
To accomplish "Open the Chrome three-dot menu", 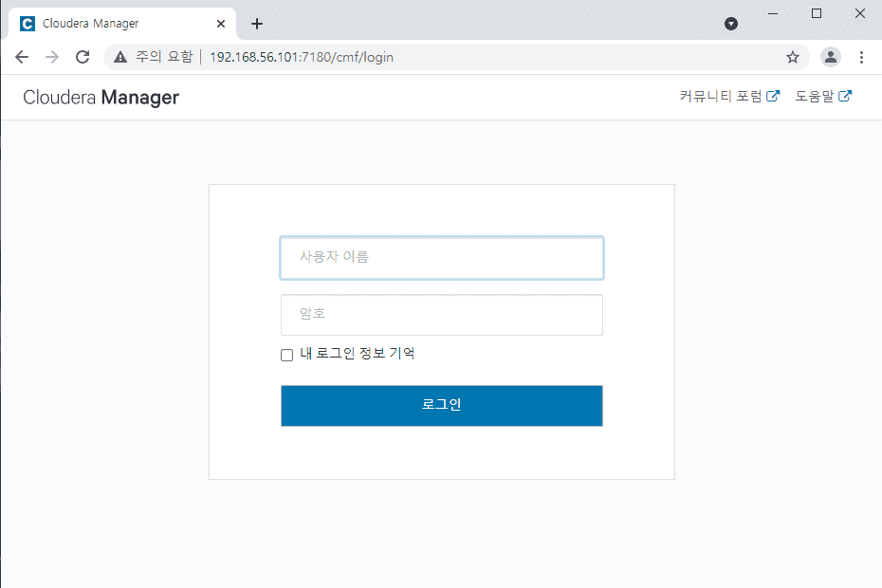I will [x=861, y=57].
